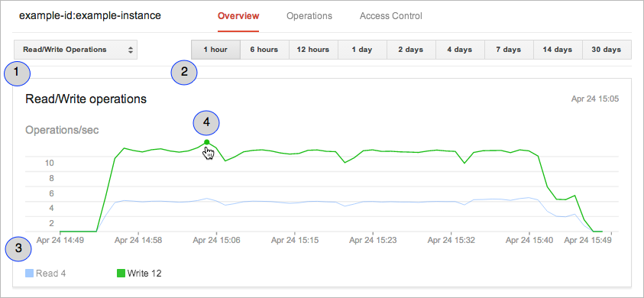
Task: Click the Apr 24 15:32 axis label
Action: point(451,240)
